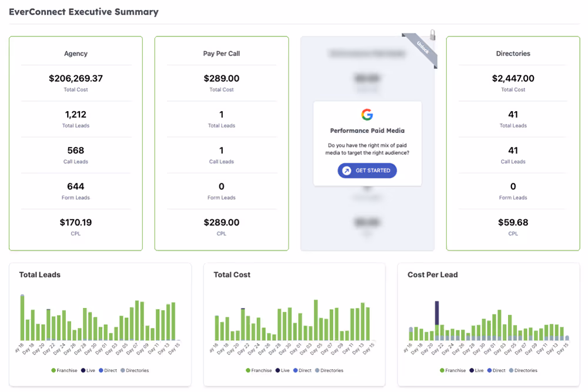Image resolution: width=588 pixels, height=392 pixels.
Task: Click the arrow icon inside GET STARTED
Action: tap(347, 170)
